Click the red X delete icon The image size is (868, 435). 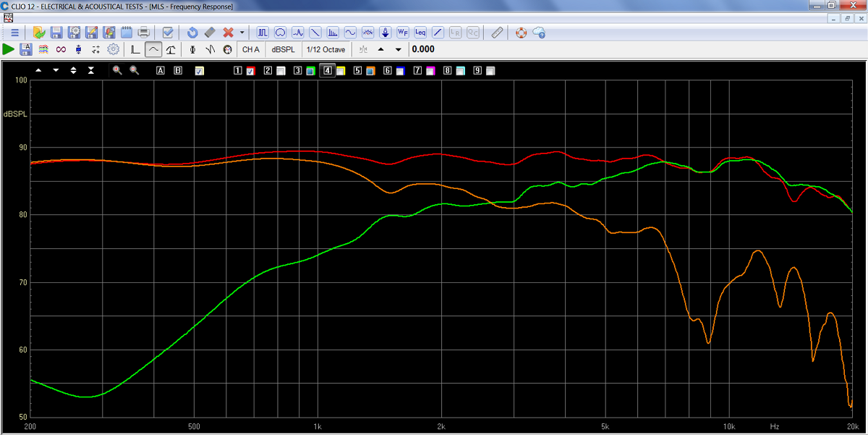[x=228, y=33]
